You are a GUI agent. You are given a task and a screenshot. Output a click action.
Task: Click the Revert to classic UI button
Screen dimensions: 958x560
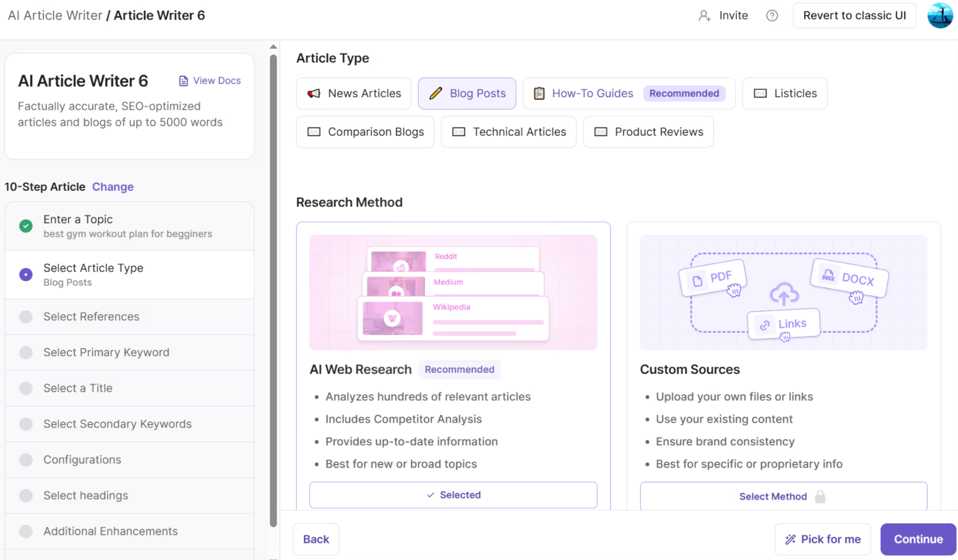(854, 16)
